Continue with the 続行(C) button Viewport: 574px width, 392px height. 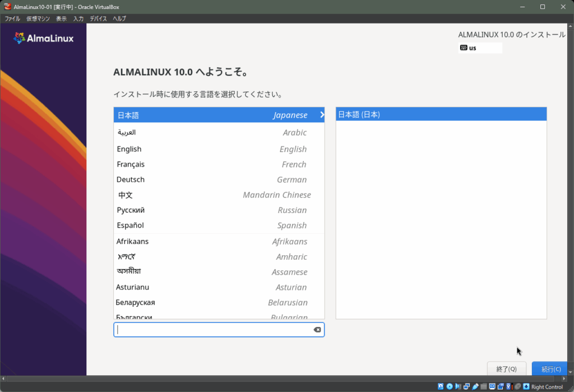pos(549,369)
